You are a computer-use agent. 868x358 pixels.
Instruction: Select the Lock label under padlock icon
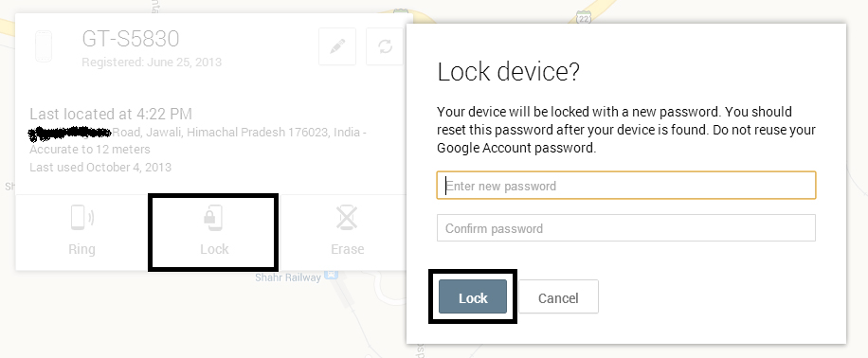(x=214, y=249)
